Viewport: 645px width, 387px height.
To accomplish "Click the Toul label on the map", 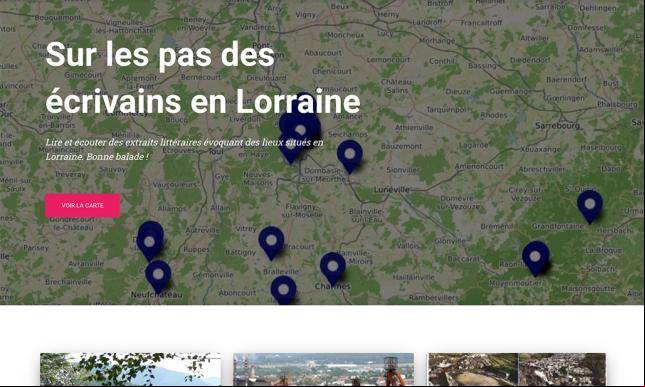I will tap(216, 151).
